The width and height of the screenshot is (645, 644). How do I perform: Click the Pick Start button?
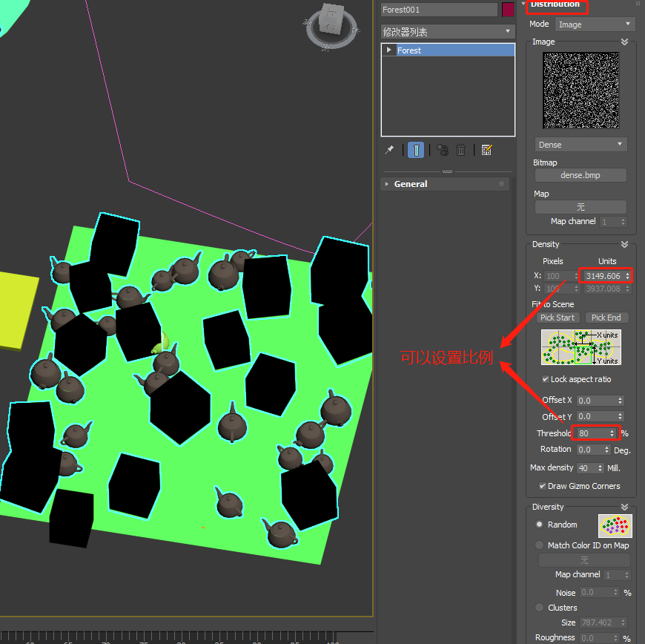point(557,317)
